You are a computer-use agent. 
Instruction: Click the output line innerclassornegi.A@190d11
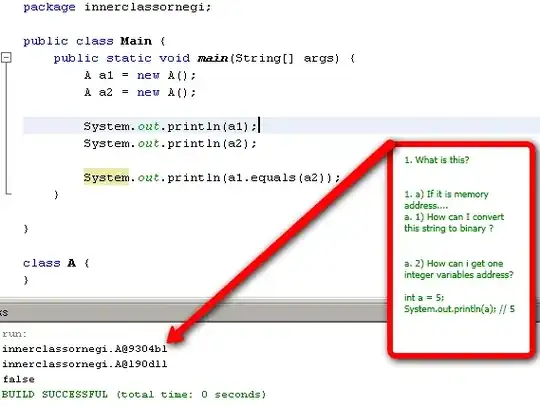pyautogui.click(x=85, y=364)
